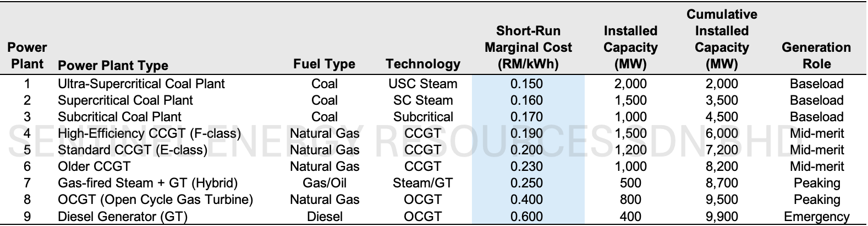The width and height of the screenshot is (868, 226).
Task: Select the Ultra-Supercritical Coal Plant cell
Action: (141, 84)
